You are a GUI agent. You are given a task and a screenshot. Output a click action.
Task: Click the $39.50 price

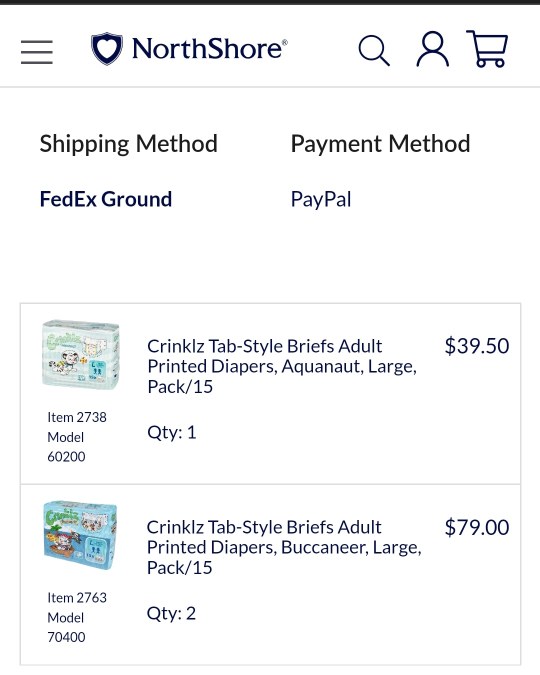(x=477, y=346)
